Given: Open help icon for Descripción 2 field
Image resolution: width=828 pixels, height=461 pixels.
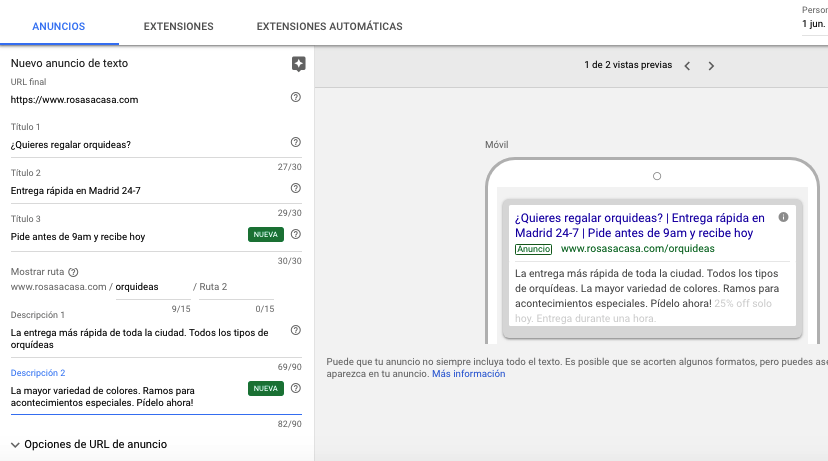Looking at the screenshot, I should pos(295,388).
